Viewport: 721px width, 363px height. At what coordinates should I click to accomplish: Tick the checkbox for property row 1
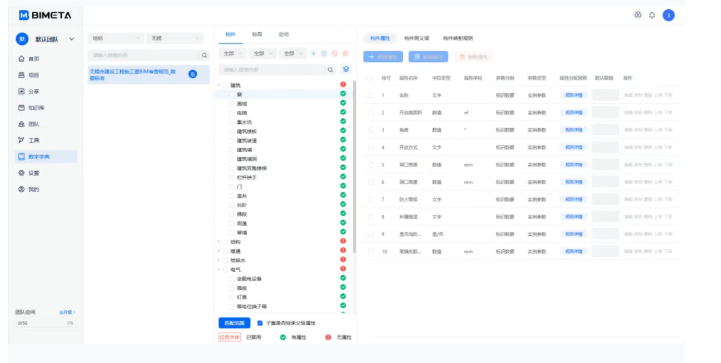[371, 95]
